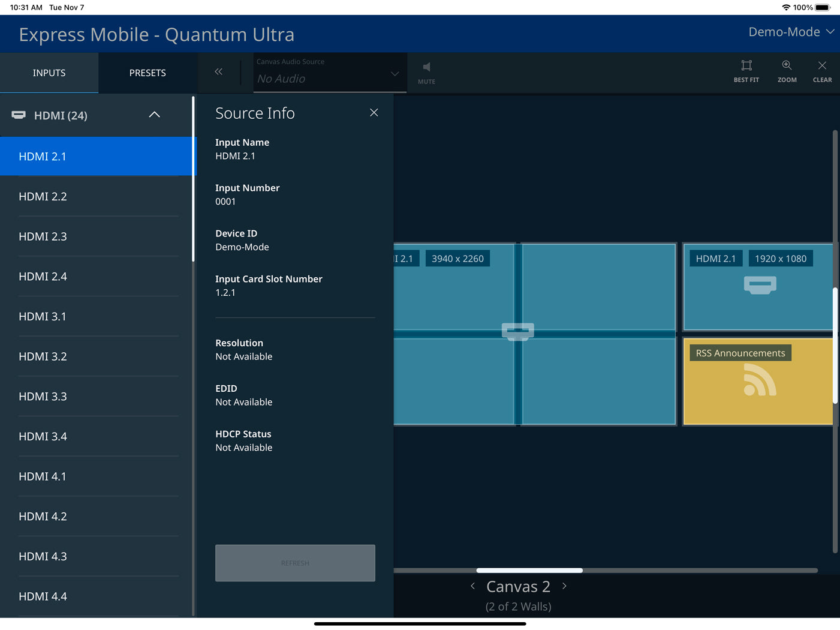The height and width of the screenshot is (630, 840).
Task: Click the 3940 x 2260 resolution label
Action: click(457, 259)
